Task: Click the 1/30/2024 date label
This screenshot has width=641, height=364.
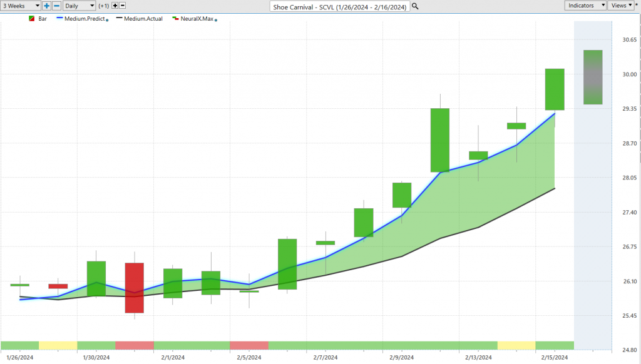Action: click(x=96, y=358)
